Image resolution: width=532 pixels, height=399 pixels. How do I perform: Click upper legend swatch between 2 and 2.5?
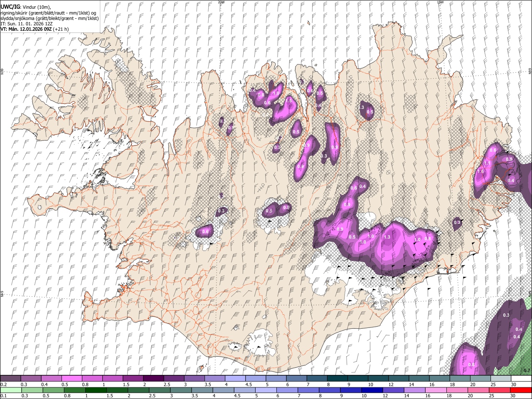point(153,379)
